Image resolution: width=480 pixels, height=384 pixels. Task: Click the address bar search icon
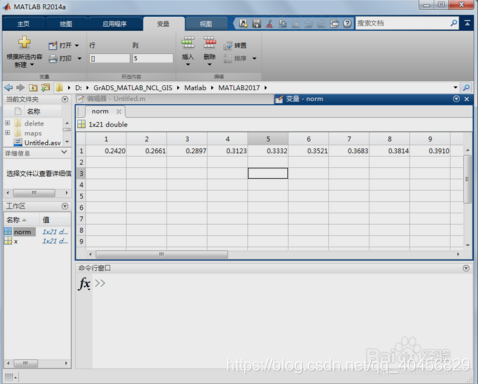click(x=466, y=88)
